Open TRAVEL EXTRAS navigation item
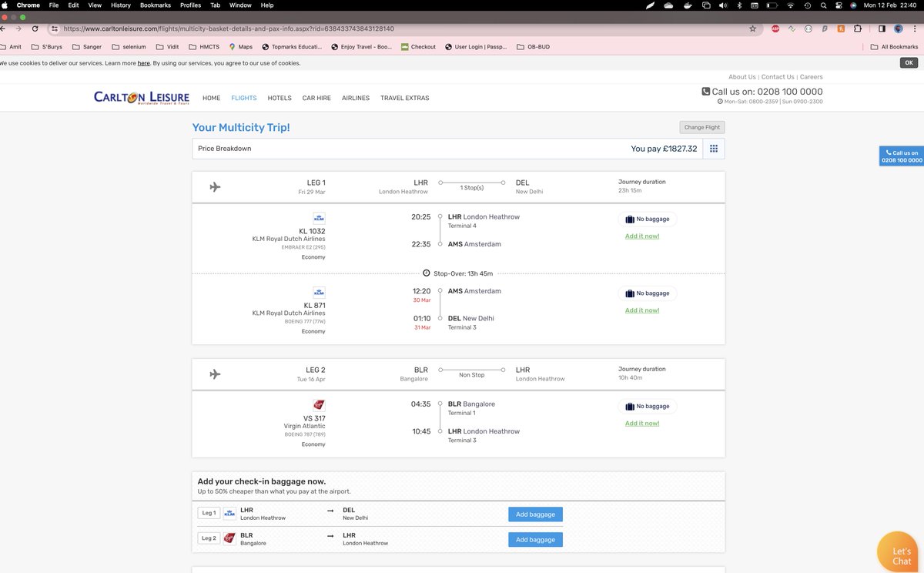 [x=405, y=99]
